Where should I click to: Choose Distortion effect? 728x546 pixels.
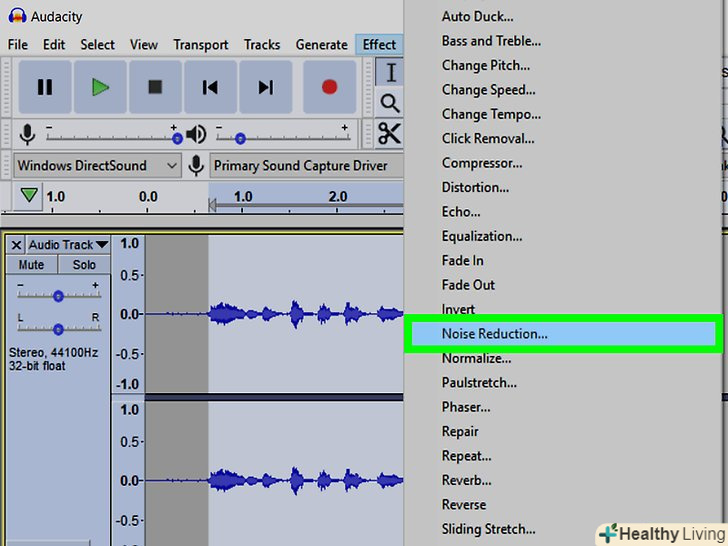tap(475, 187)
